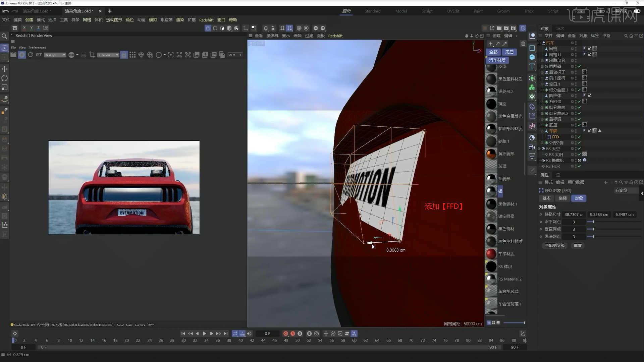Open the Redshift menu in the menu bar
The height and width of the screenshot is (362, 644).
[206, 20]
